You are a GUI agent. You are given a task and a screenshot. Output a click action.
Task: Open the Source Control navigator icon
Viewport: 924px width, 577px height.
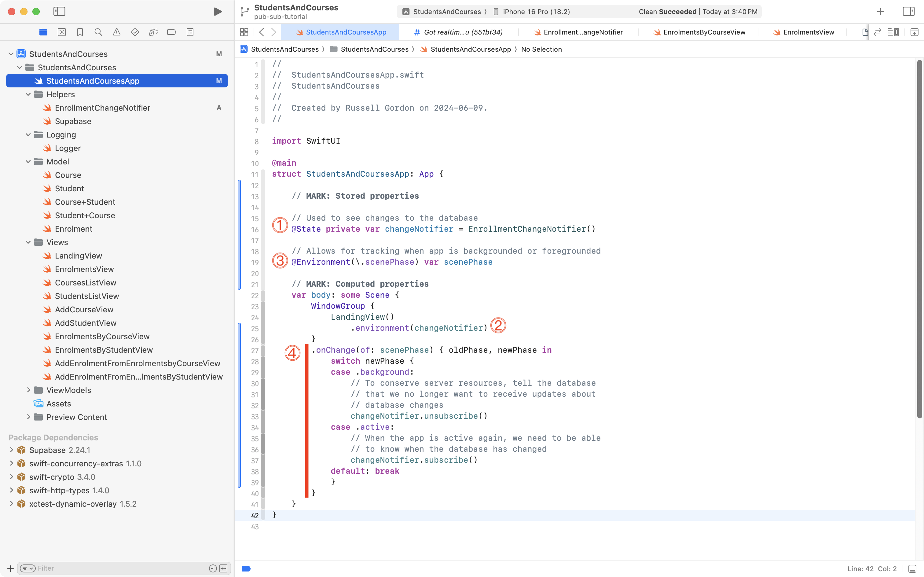62,32
